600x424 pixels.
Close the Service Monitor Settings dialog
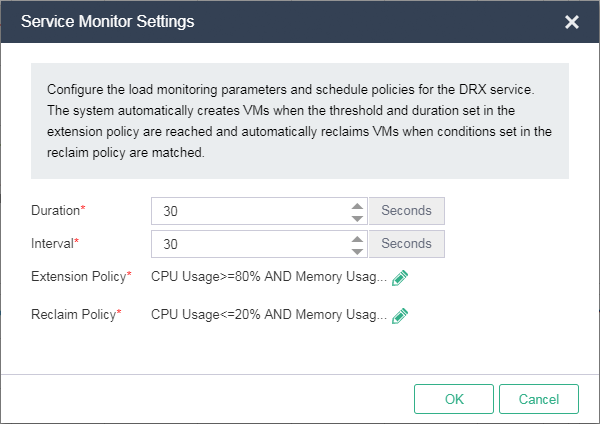click(x=572, y=22)
